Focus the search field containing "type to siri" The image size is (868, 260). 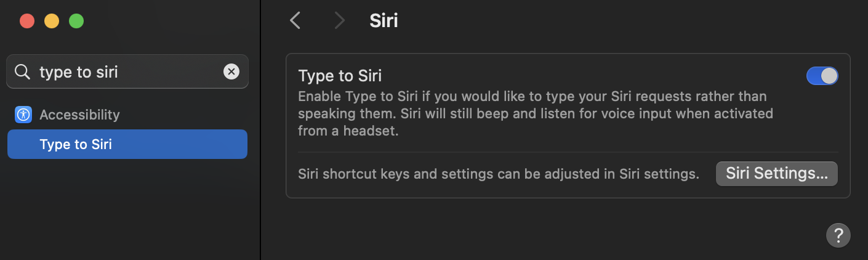(127, 72)
